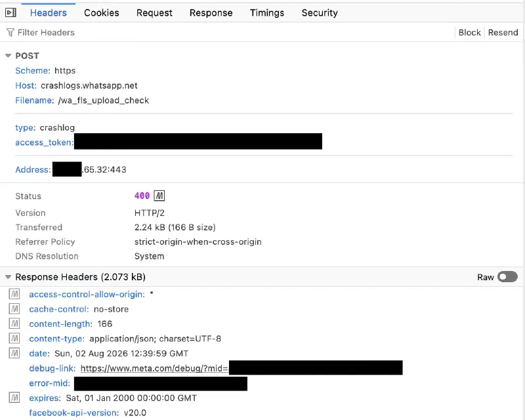This screenshot has height=420, width=525.
Task: Open the Response tab
Action: [x=211, y=12]
